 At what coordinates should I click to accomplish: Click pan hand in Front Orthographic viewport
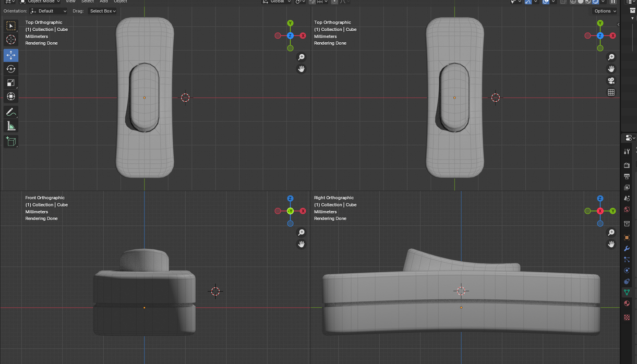click(x=301, y=244)
